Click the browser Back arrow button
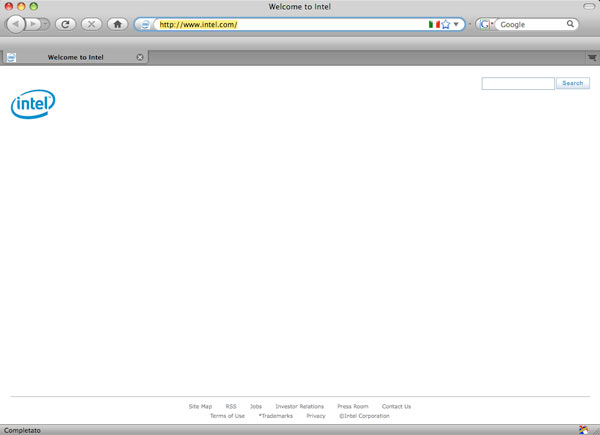The image size is (600, 435). tap(17, 24)
